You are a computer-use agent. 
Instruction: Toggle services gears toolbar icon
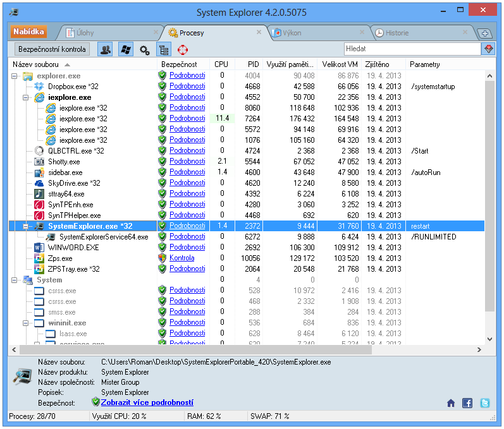click(x=145, y=50)
